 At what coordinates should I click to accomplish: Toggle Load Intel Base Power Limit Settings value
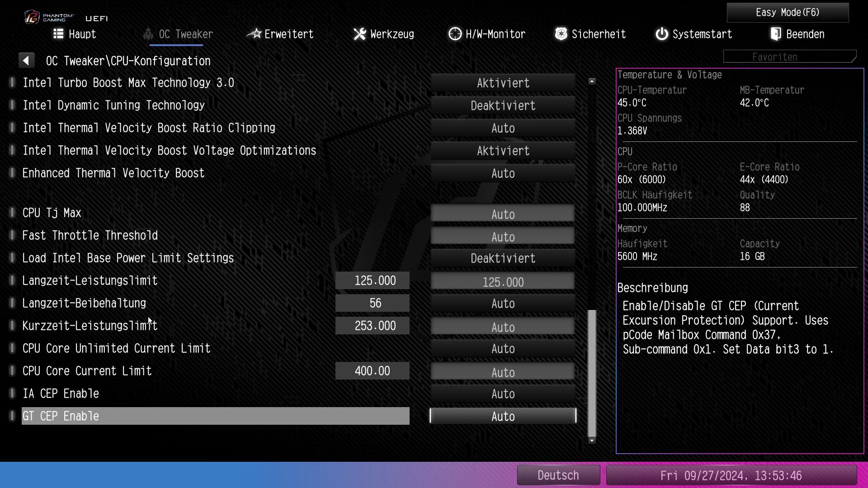(503, 258)
